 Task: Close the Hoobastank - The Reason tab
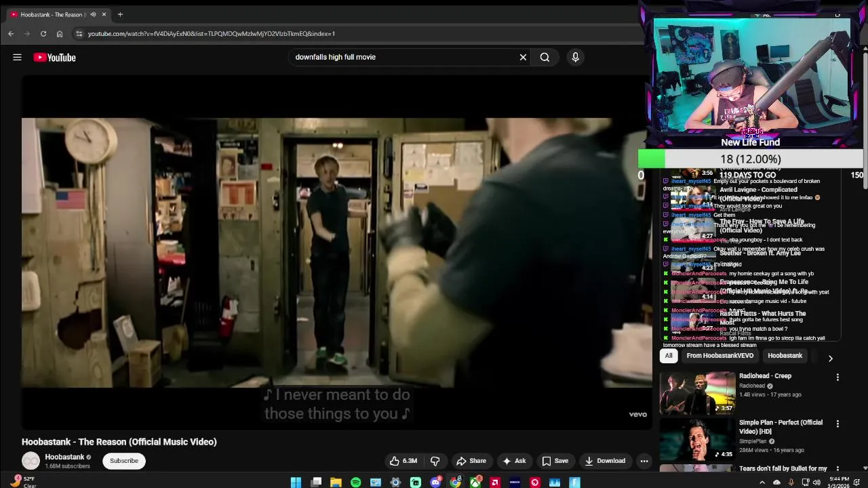click(104, 14)
